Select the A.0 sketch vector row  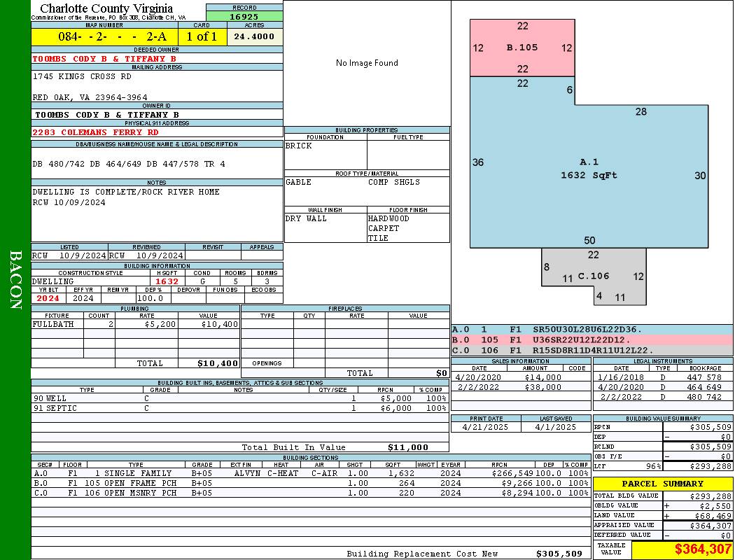592,330
